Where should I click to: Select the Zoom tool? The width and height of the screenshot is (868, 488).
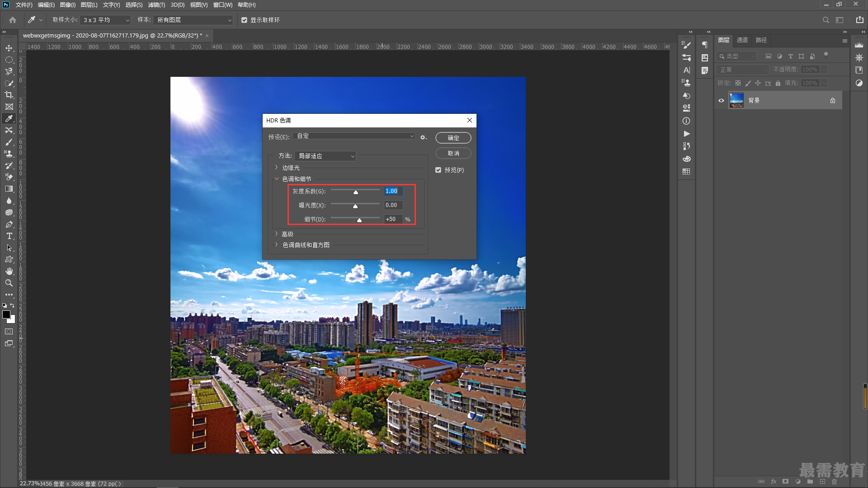(x=9, y=283)
